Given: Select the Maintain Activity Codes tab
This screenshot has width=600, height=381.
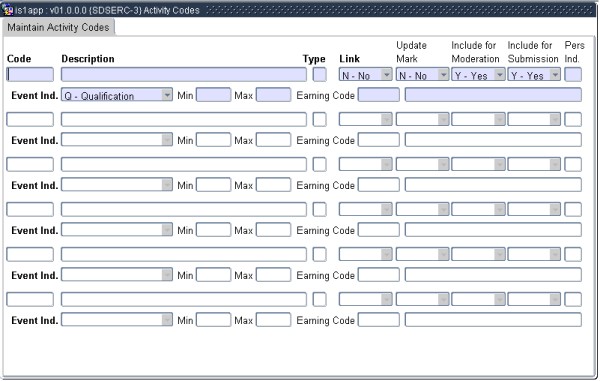Looking at the screenshot, I should coord(58,28).
